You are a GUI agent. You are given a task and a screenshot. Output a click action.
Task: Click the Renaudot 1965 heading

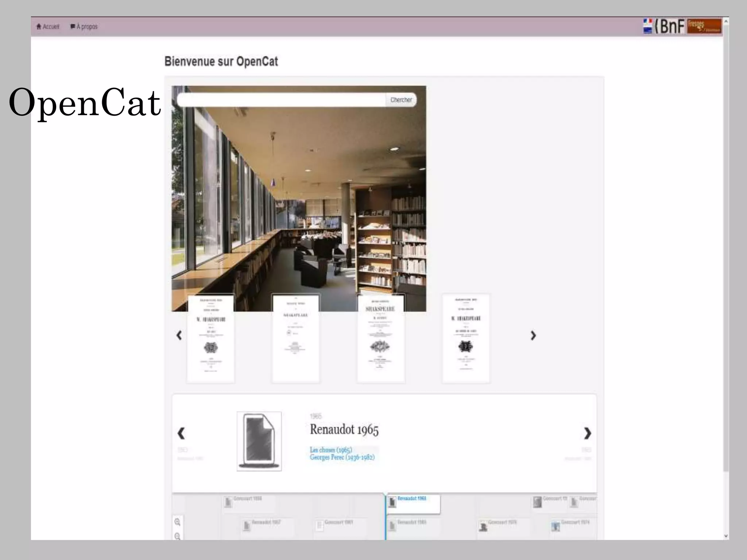344,429
